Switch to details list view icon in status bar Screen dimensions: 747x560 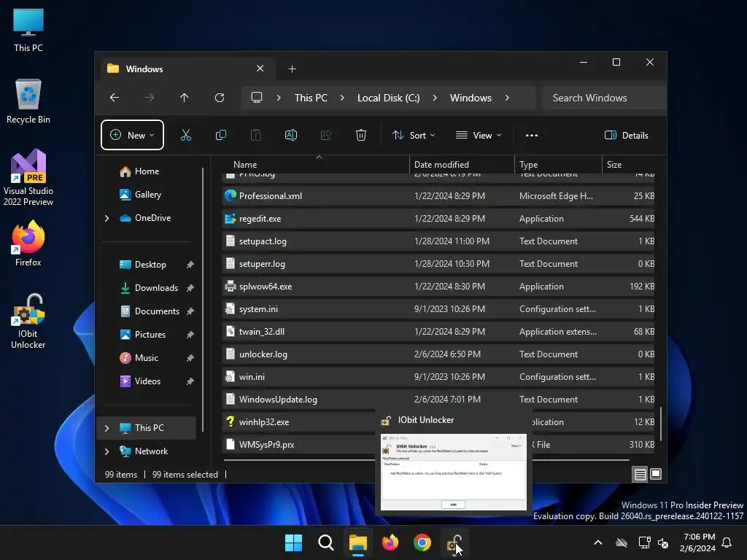point(640,474)
